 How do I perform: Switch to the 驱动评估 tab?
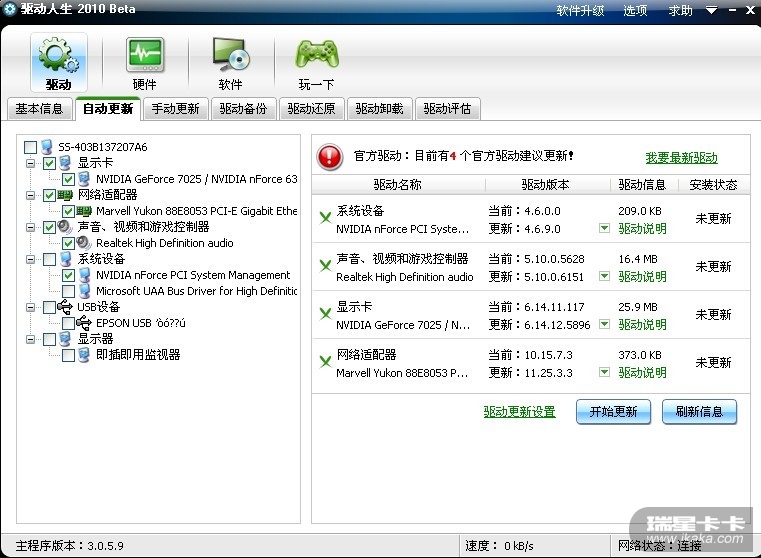(447, 109)
